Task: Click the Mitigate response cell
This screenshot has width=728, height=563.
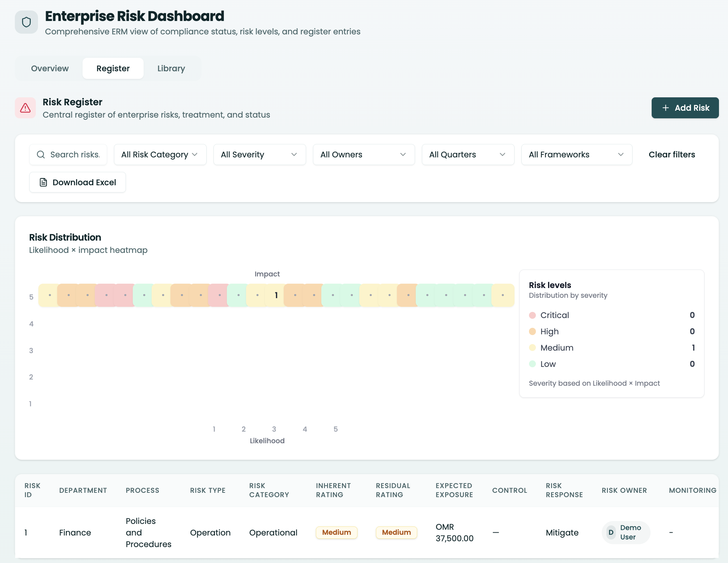Action: point(562,533)
